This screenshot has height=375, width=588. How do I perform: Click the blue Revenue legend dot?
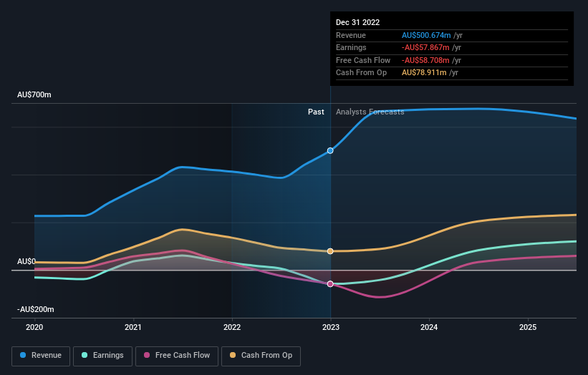23,355
